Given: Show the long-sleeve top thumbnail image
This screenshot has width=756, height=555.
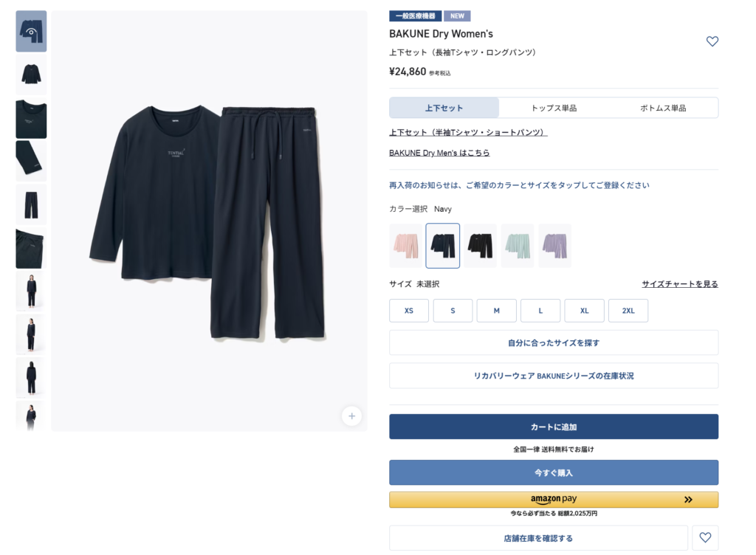Looking at the screenshot, I should coord(31,75).
